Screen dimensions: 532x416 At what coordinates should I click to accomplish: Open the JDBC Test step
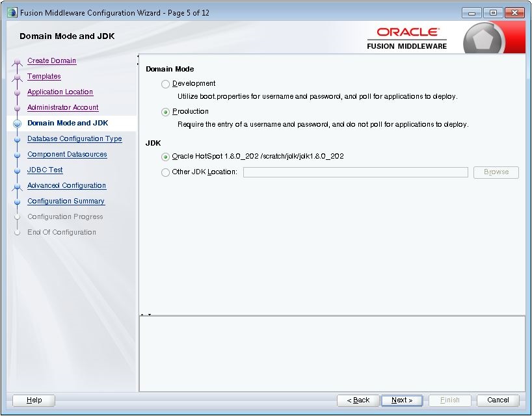pos(45,170)
